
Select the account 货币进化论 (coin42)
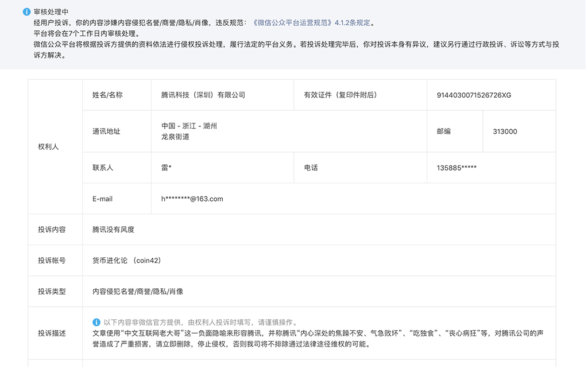pos(127,260)
